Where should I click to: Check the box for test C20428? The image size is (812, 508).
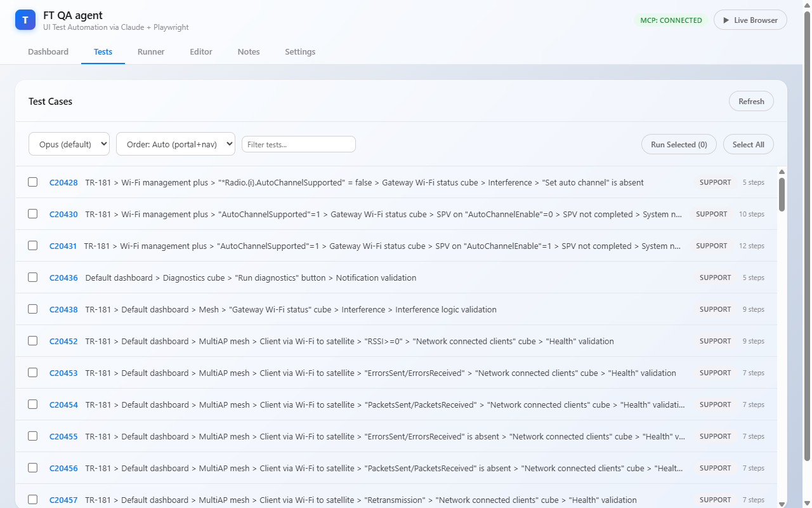(33, 182)
